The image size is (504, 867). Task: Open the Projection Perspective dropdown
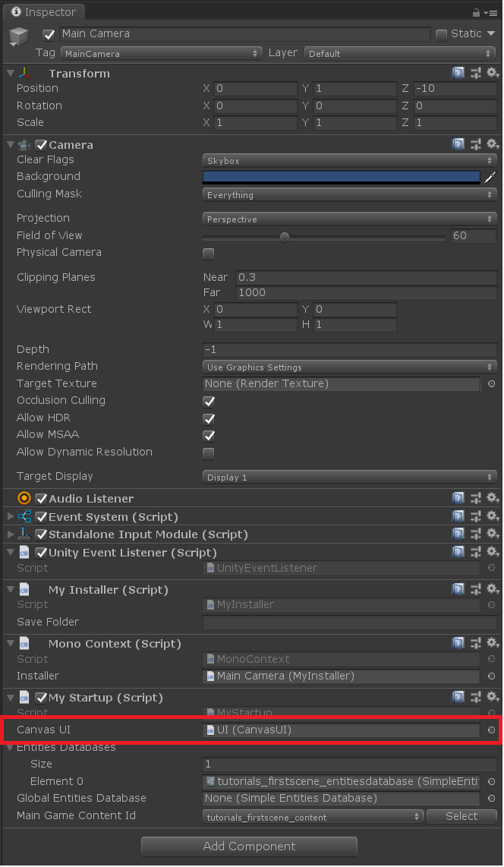(349, 219)
